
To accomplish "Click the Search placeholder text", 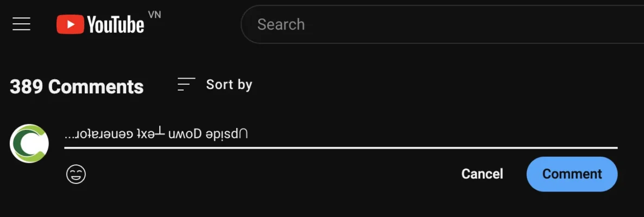I will [280, 24].
